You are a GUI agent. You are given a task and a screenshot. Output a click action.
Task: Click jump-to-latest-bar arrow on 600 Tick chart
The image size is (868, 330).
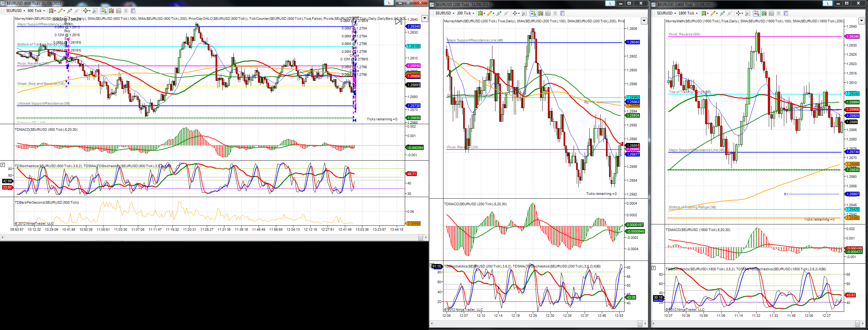coord(398,21)
